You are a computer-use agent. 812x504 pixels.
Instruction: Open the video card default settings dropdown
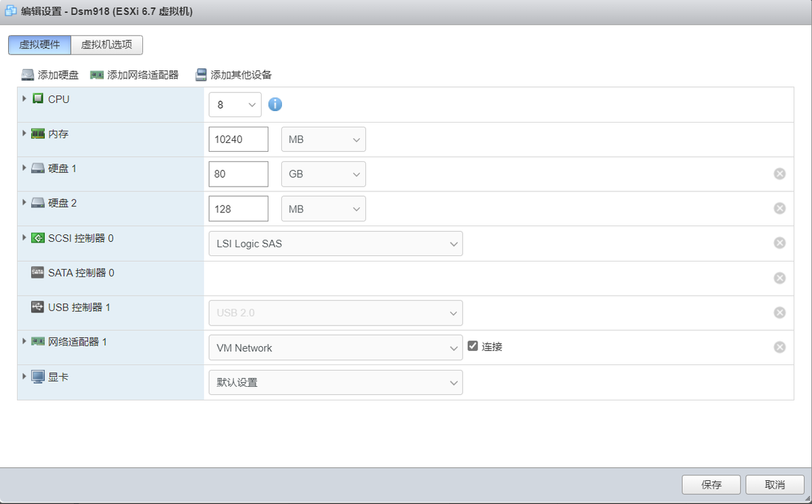pyautogui.click(x=336, y=382)
